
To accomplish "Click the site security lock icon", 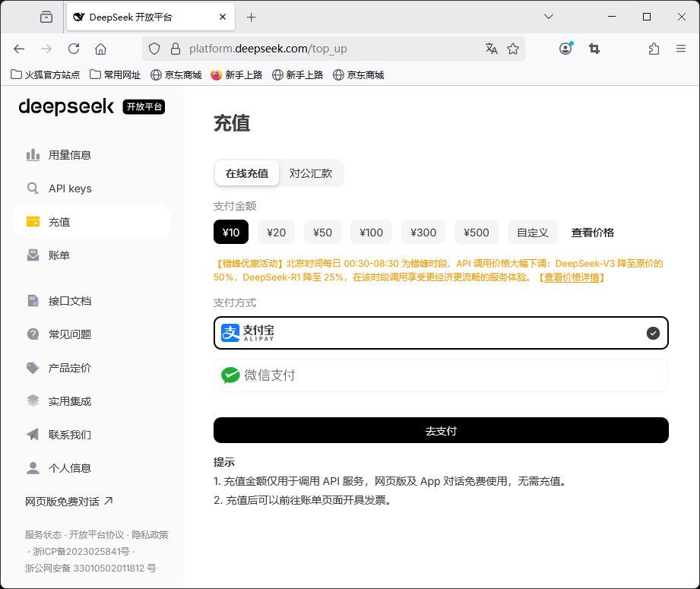I will 176,49.
